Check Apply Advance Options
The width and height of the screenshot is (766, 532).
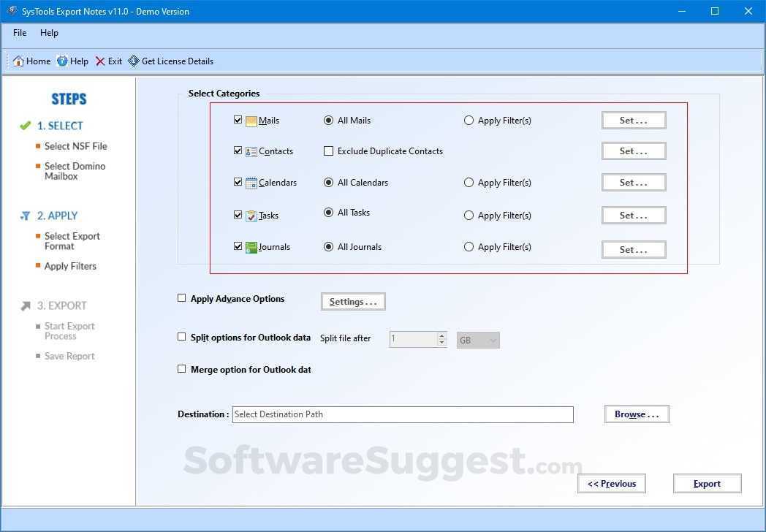182,297
